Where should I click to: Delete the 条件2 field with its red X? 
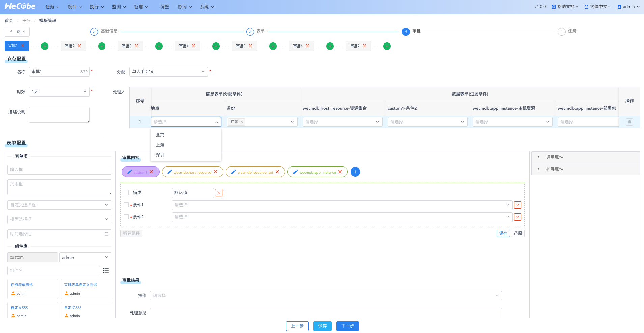click(517, 217)
